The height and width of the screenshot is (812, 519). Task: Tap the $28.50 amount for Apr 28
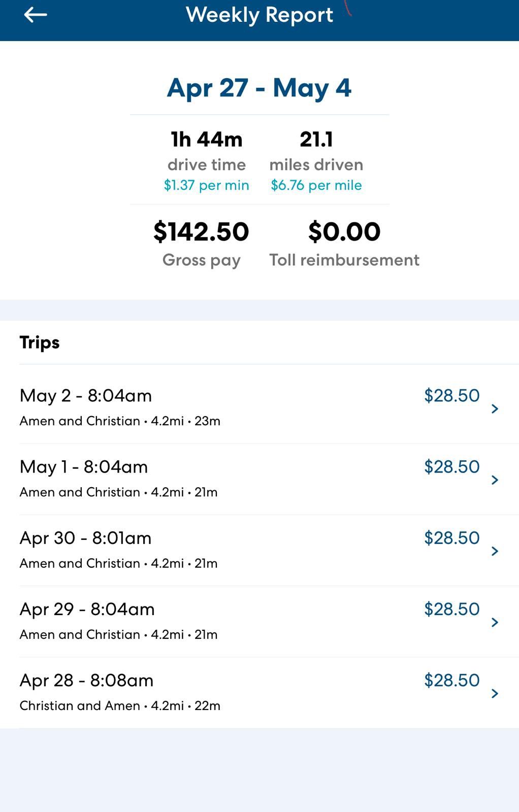[451, 680]
